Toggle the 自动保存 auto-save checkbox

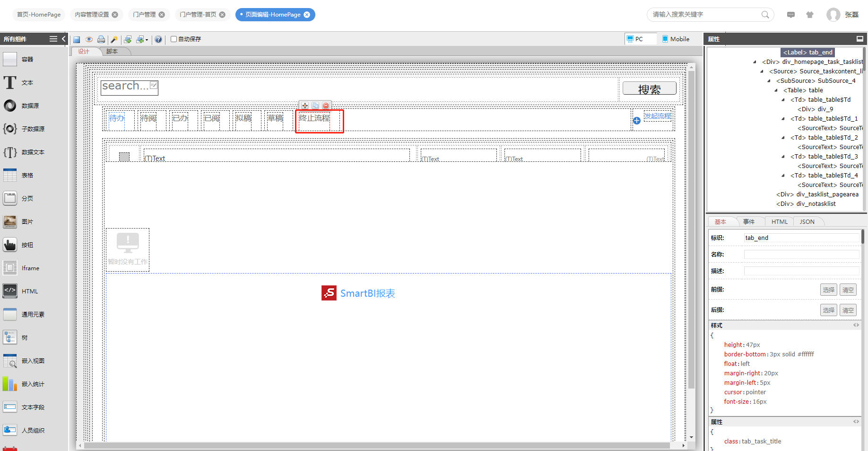point(174,39)
